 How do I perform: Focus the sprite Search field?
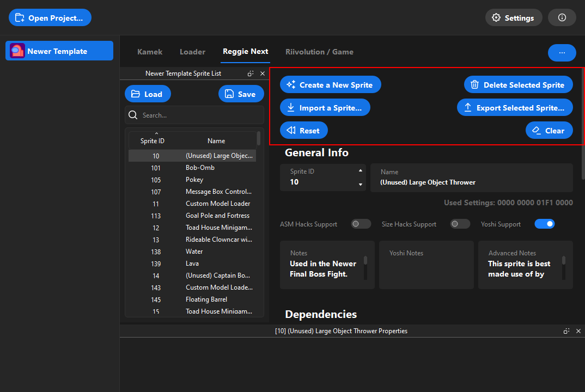point(194,115)
